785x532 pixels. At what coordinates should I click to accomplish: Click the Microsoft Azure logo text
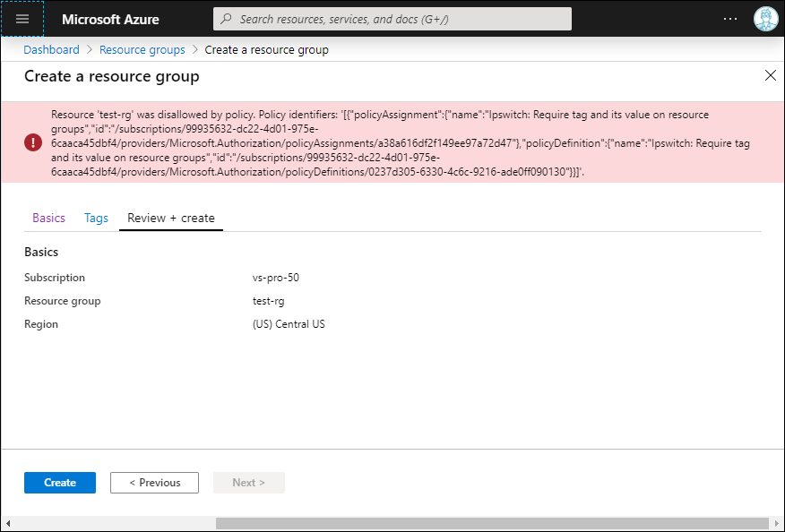pos(110,19)
